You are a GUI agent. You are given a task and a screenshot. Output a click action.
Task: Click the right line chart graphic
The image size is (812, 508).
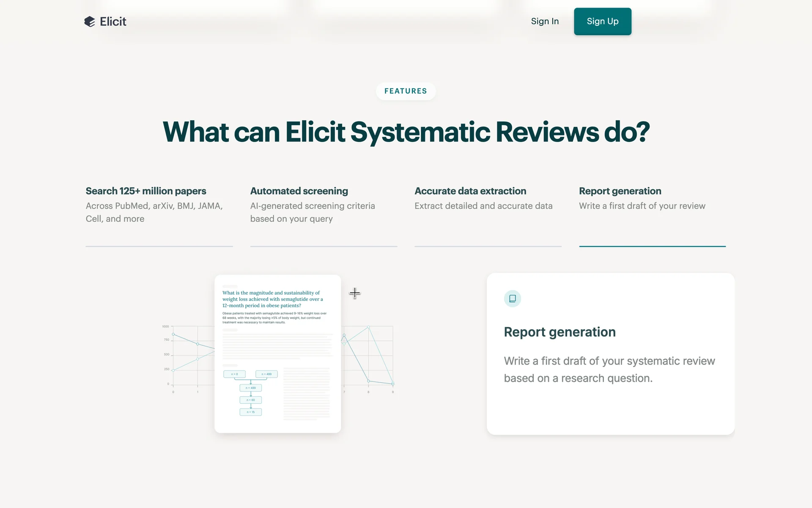[x=369, y=358]
